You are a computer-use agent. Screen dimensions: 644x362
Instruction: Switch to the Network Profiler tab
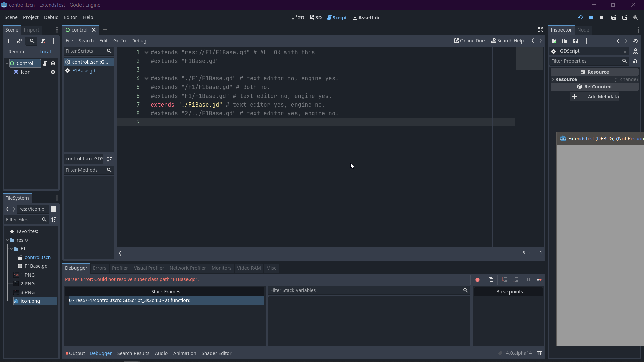pos(187,268)
